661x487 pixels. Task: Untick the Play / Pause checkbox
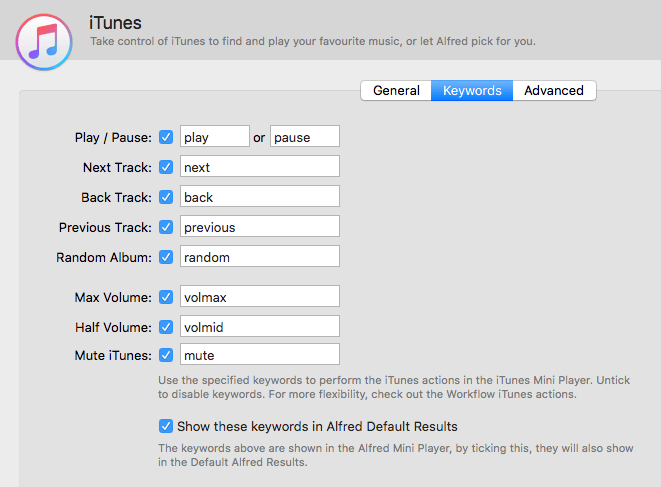coord(166,137)
